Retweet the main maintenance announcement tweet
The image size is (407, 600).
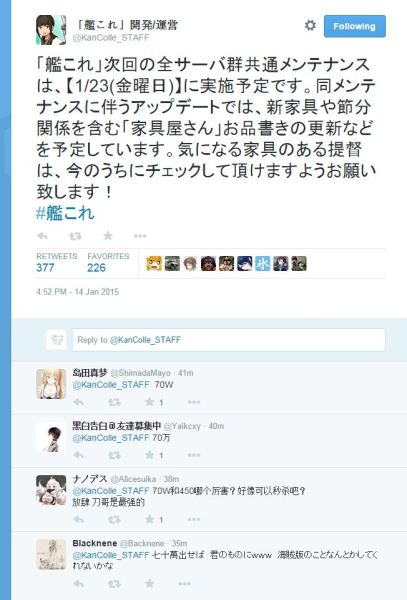point(75,236)
